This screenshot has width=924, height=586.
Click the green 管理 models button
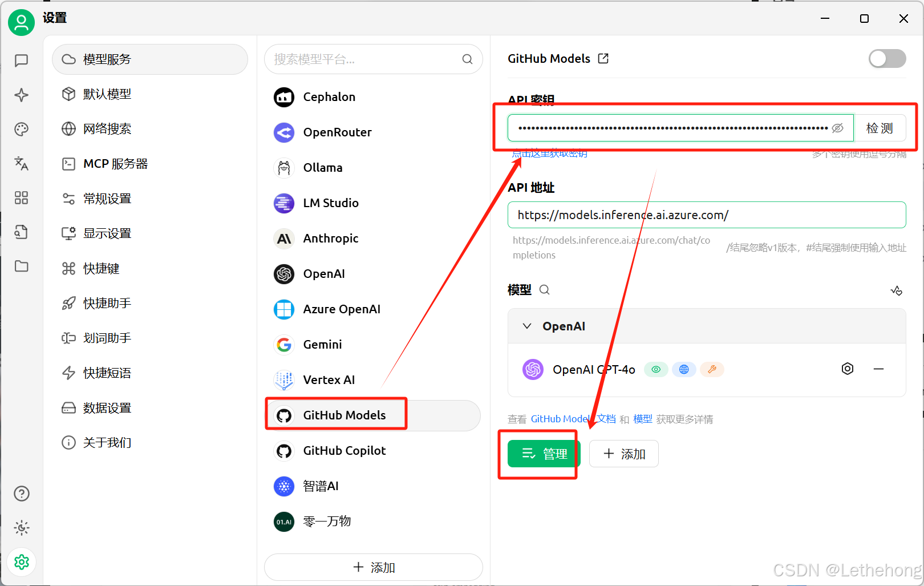[544, 454]
